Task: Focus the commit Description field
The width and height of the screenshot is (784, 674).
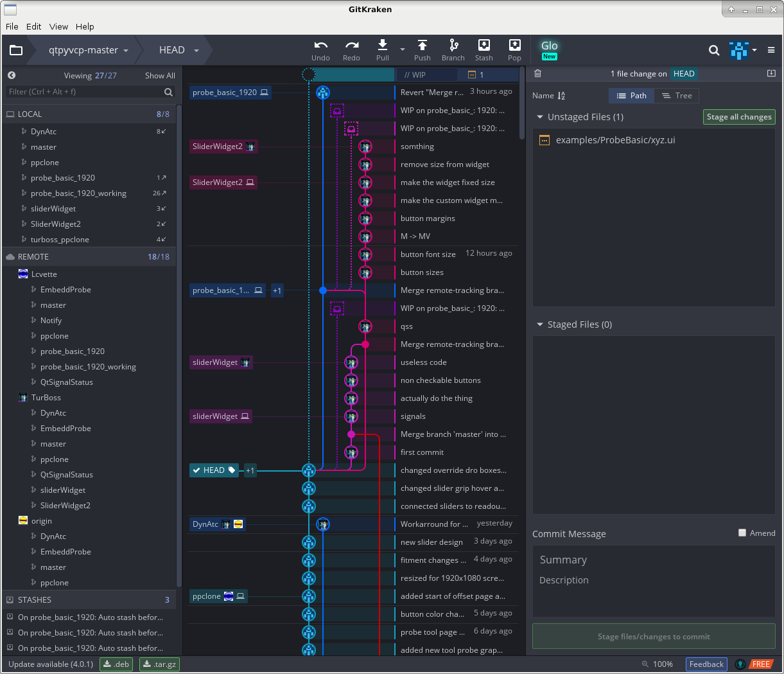Action: tap(654, 580)
